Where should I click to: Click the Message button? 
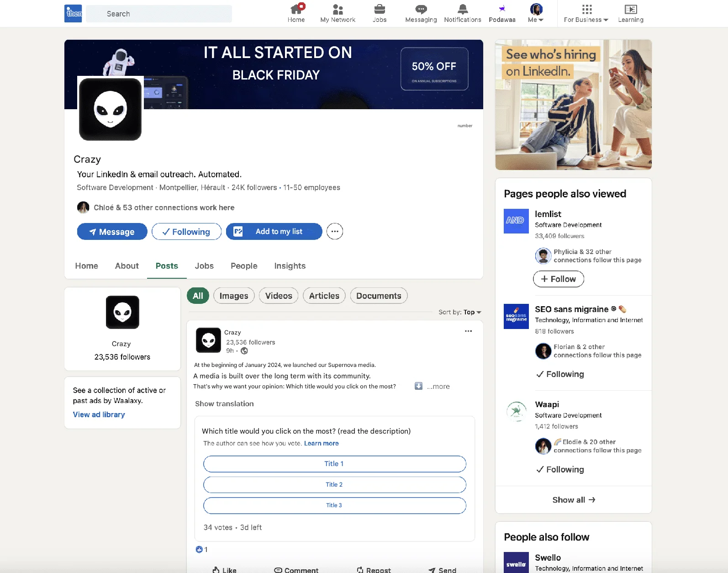112,232
